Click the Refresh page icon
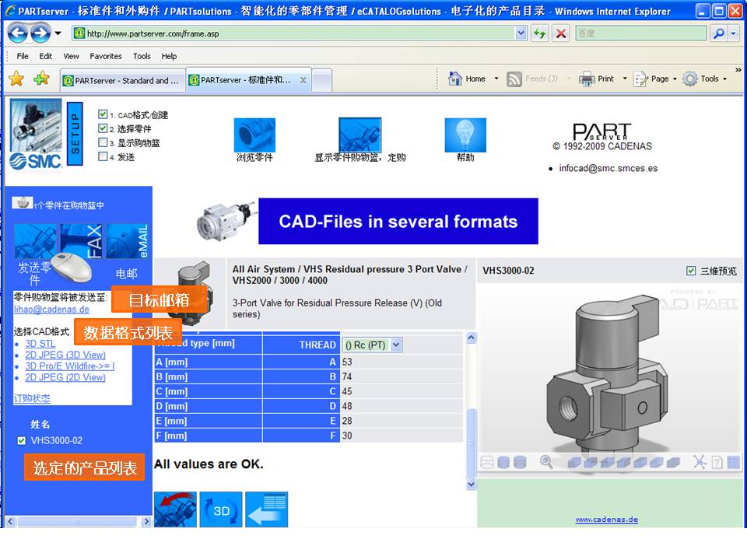747x560 pixels. (540, 33)
